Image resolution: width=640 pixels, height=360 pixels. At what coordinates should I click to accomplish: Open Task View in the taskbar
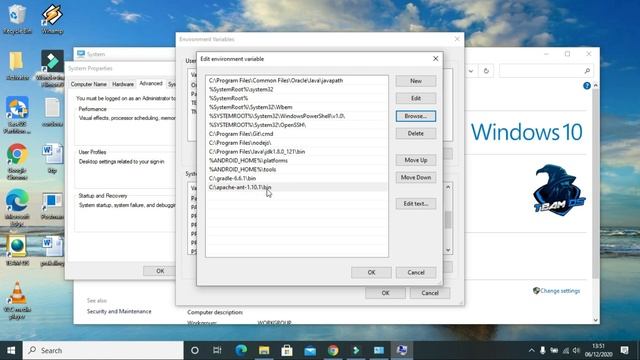coord(217,350)
